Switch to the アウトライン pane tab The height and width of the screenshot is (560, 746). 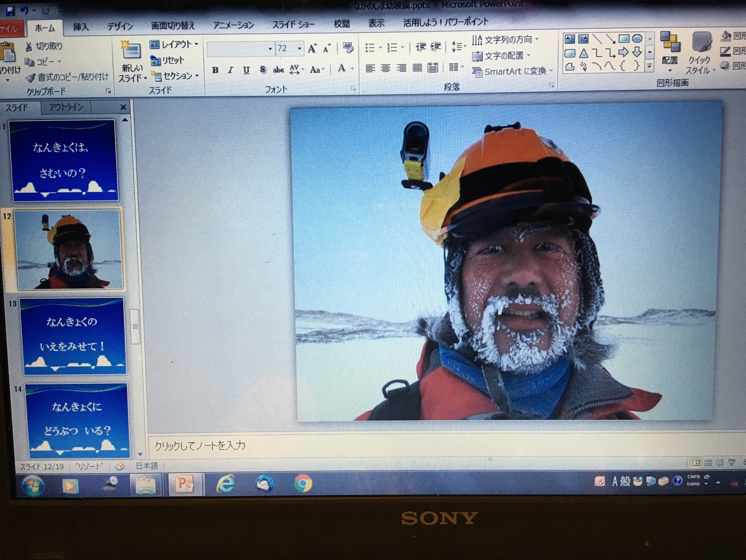[x=66, y=107]
